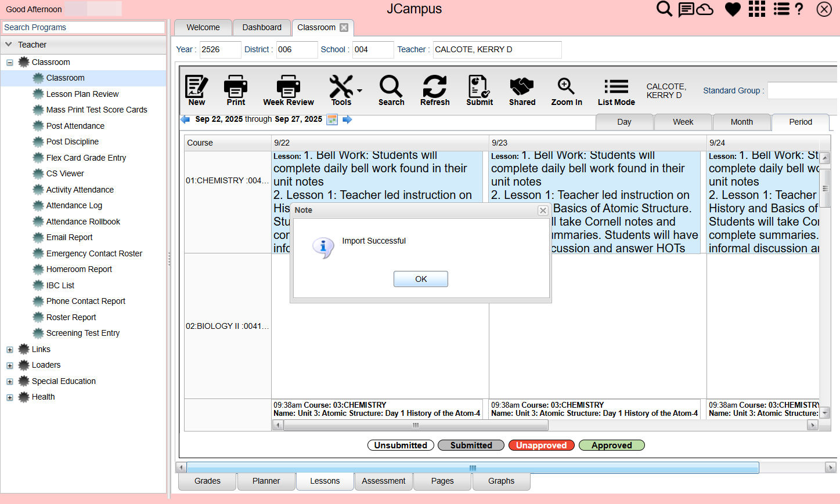Open the chat messages icon in header

tap(686, 9)
